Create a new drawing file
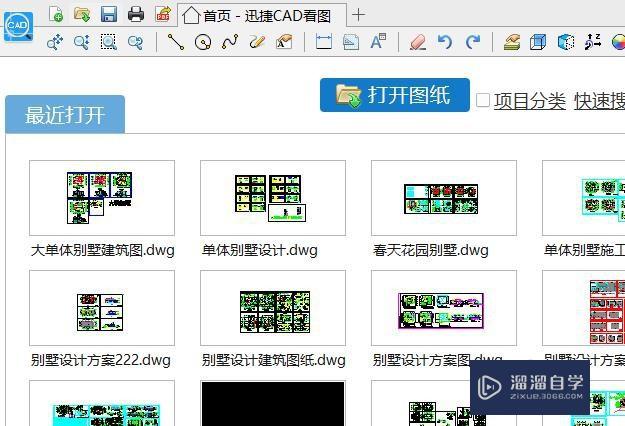625x426 pixels. [x=55, y=14]
